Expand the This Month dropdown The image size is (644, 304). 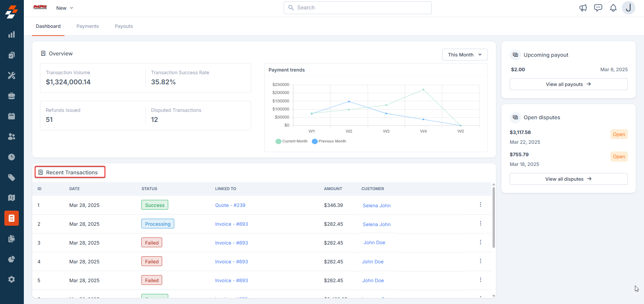[465, 55]
